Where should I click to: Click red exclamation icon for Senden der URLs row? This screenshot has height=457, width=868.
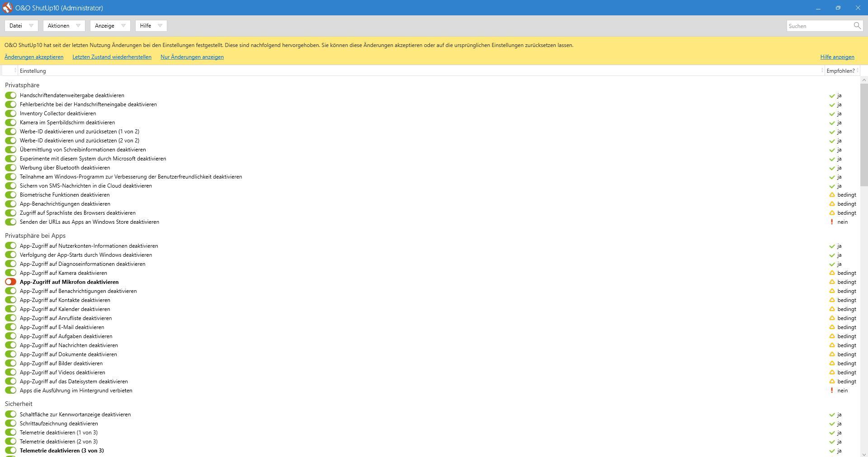pos(832,222)
